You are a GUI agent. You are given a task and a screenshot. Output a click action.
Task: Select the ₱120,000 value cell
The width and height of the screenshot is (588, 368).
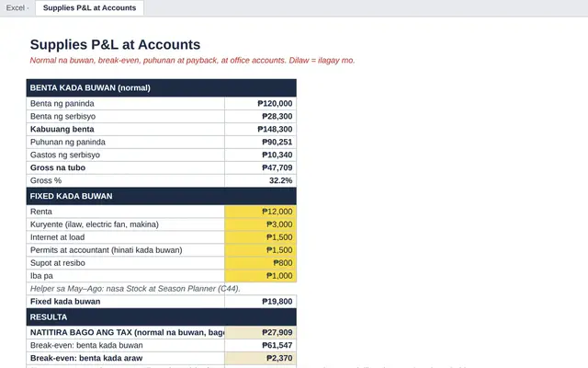click(261, 104)
